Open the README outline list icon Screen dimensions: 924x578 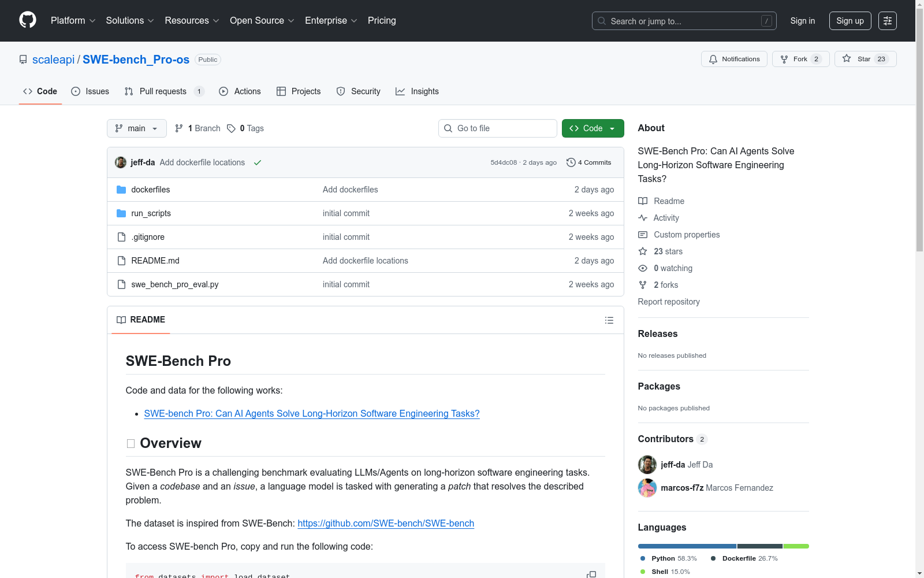609,320
